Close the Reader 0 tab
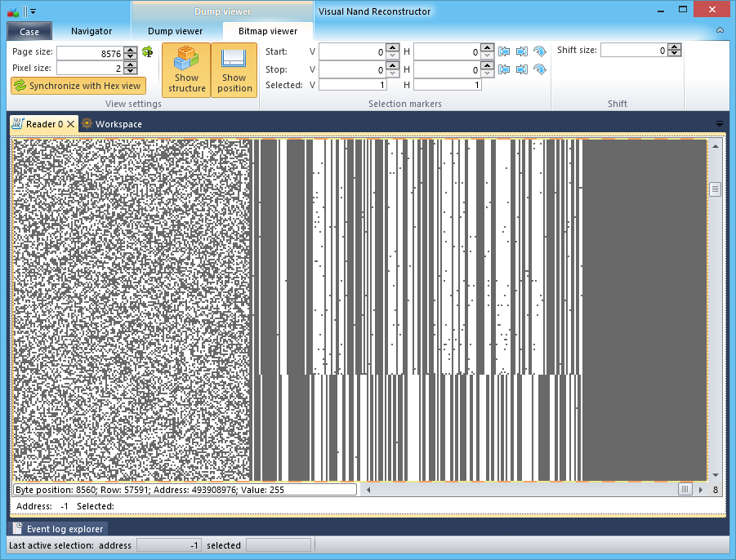Image resolution: width=736 pixels, height=560 pixels. (x=70, y=124)
